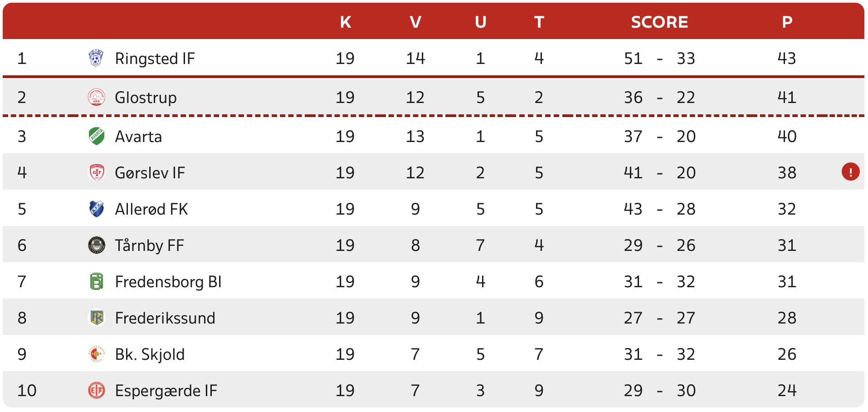Click the V wins column header
Screen dimensions: 868x412
[x=415, y=22]
